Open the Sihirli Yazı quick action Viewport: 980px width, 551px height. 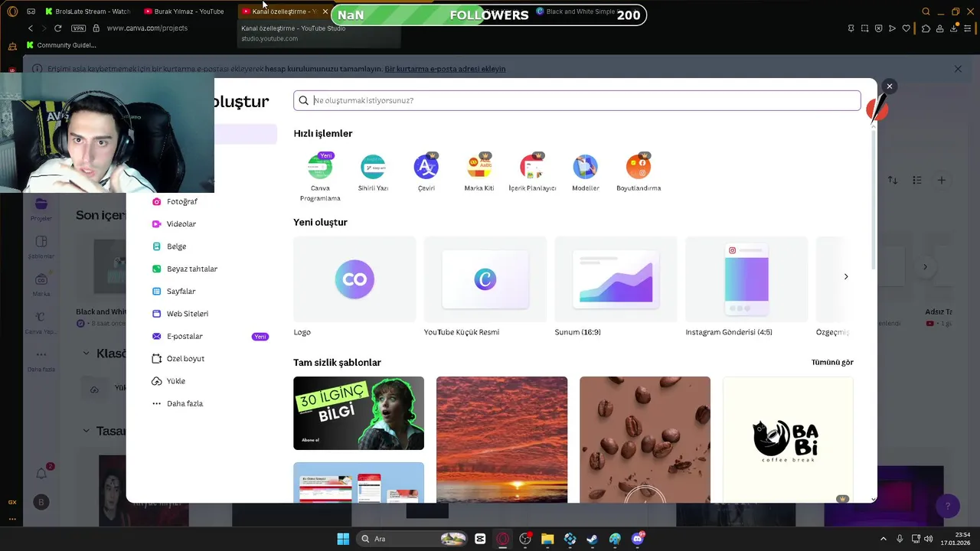click(373, 172)
